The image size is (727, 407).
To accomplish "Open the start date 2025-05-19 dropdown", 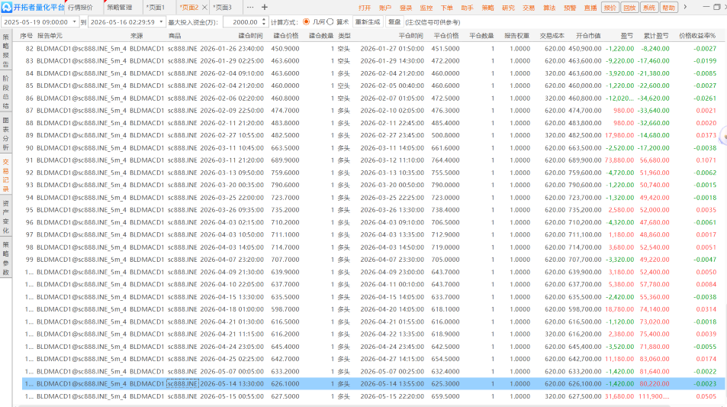I will [74, 22].
